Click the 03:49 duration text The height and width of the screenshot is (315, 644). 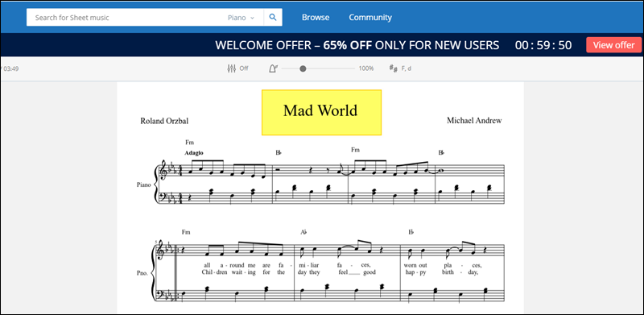(x=11, y=68)
